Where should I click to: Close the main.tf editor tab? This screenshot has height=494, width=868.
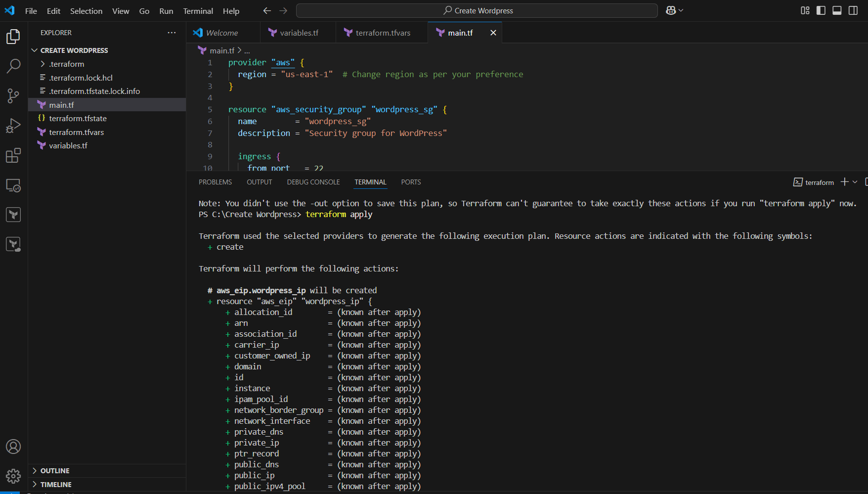(493, 33)
